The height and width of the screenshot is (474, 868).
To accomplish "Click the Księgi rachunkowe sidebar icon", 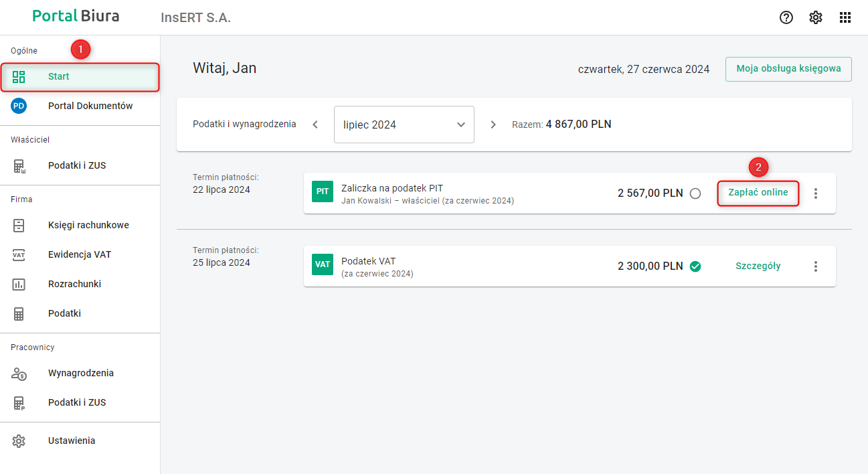I will pos(19,225).
